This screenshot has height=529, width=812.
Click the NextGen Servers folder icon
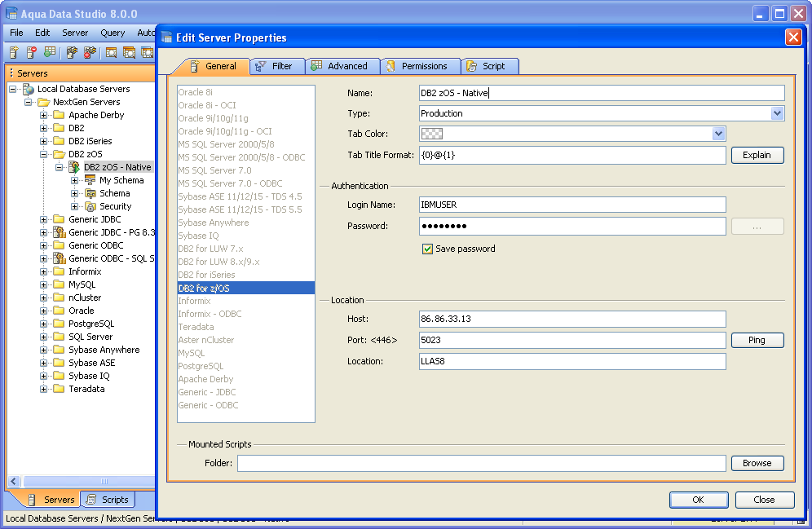click(x=43, y=102)
